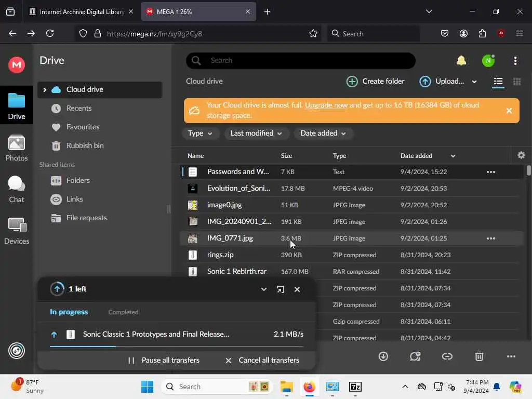Dismiss the storage almost full banner
Screen dimensions: 532x399
[x=509, y=111]
